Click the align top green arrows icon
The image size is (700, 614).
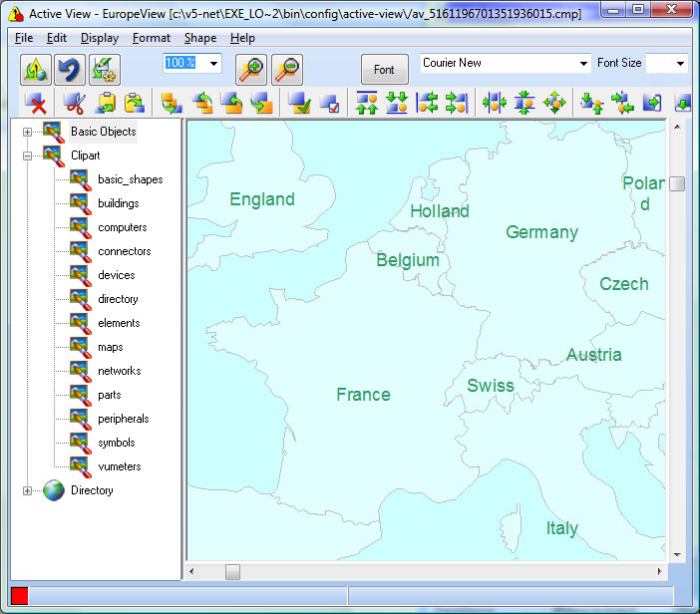[x=367, y=103]
